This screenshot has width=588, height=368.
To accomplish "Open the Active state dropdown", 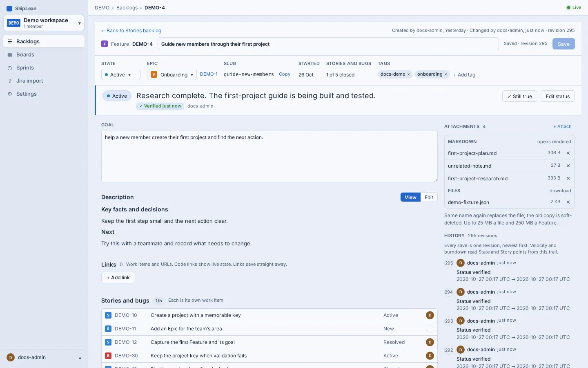I will (x=121, y=74).
